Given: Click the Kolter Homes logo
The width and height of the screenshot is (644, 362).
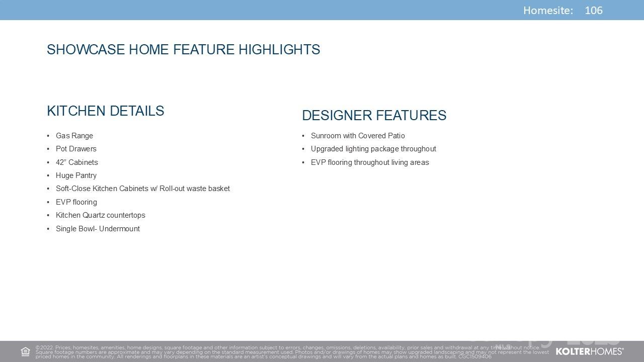Looking at the screenshot, I should [x=589, y=351].
